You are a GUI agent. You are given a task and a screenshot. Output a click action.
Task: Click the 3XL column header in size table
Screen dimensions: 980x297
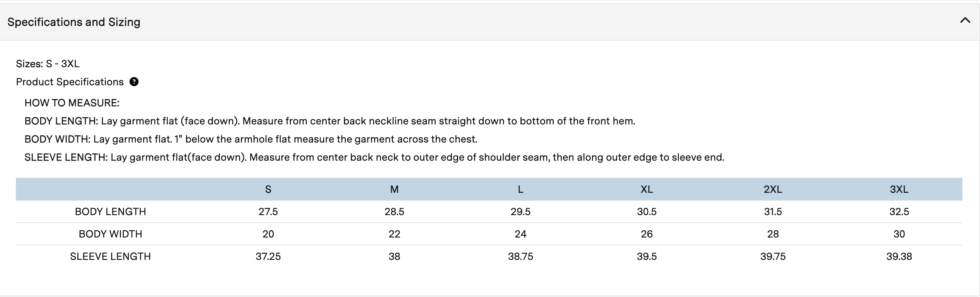(x=899, y=189)
